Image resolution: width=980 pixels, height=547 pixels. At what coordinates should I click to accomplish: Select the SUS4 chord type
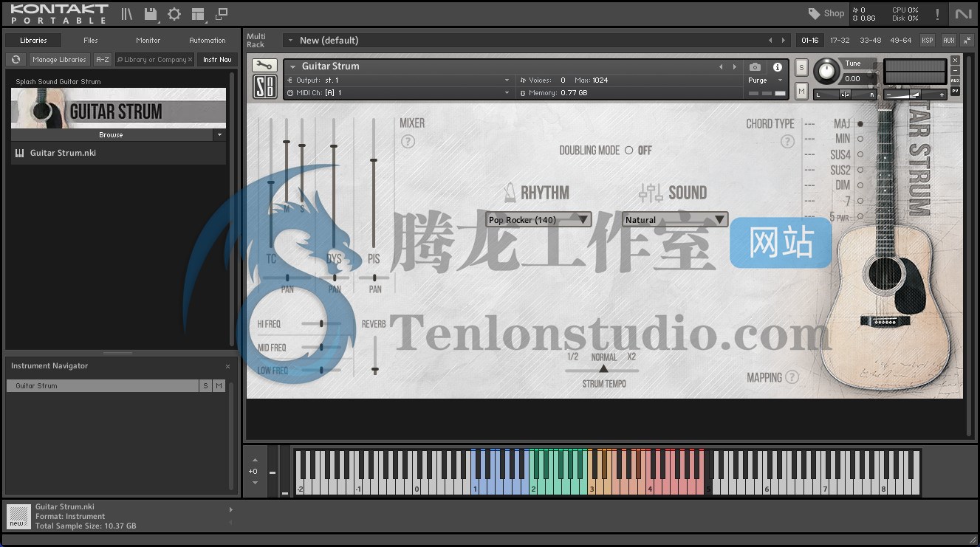pos(860,155)
